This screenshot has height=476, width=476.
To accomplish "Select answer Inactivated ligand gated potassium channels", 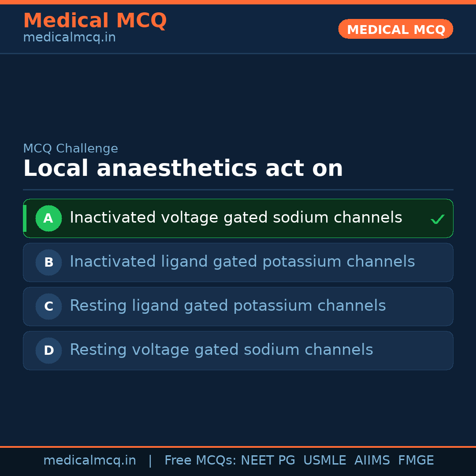I will pos(242,262).
